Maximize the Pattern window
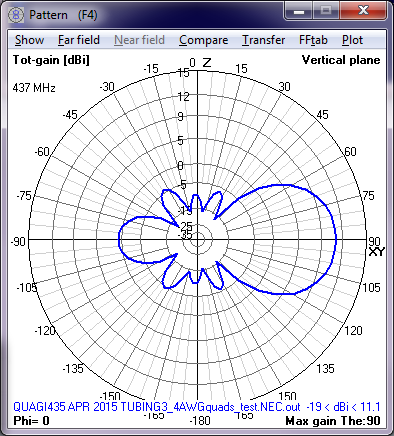 pos(326,11)
